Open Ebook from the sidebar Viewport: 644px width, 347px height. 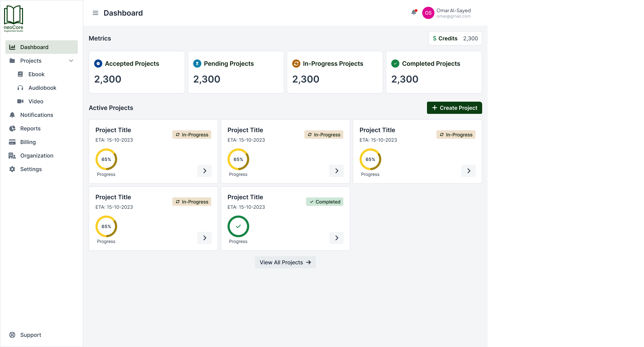pyautogui.click(x=36, y=74)
